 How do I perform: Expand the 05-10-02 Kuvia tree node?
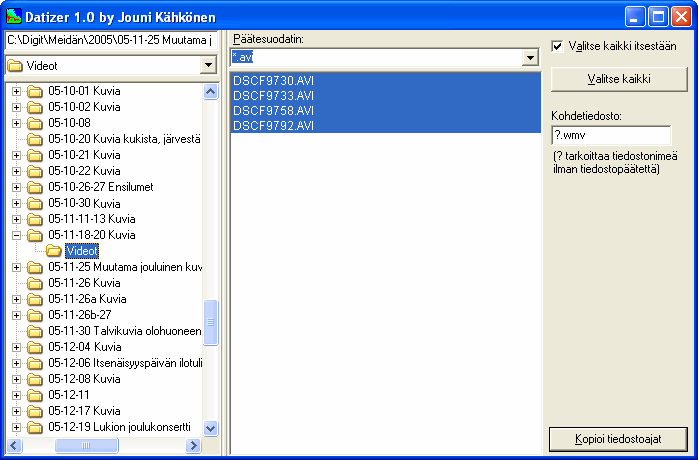[16, 107]
